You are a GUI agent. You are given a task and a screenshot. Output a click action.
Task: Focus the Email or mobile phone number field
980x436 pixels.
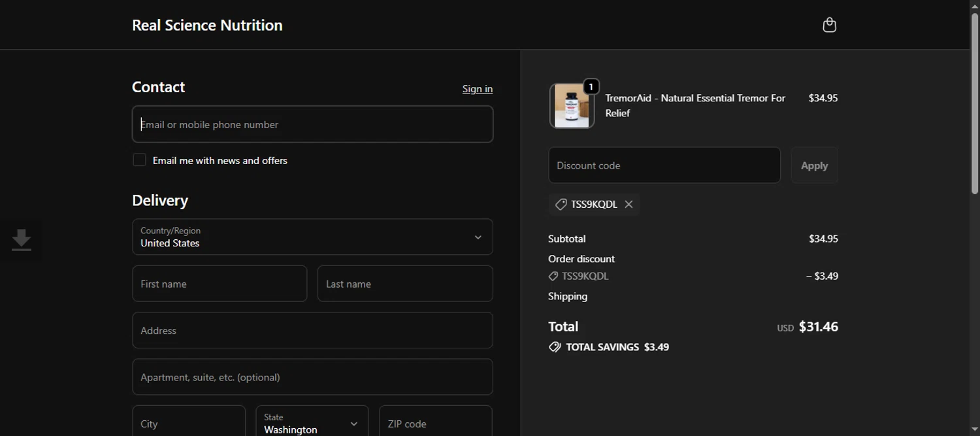(x=312, y=124)
